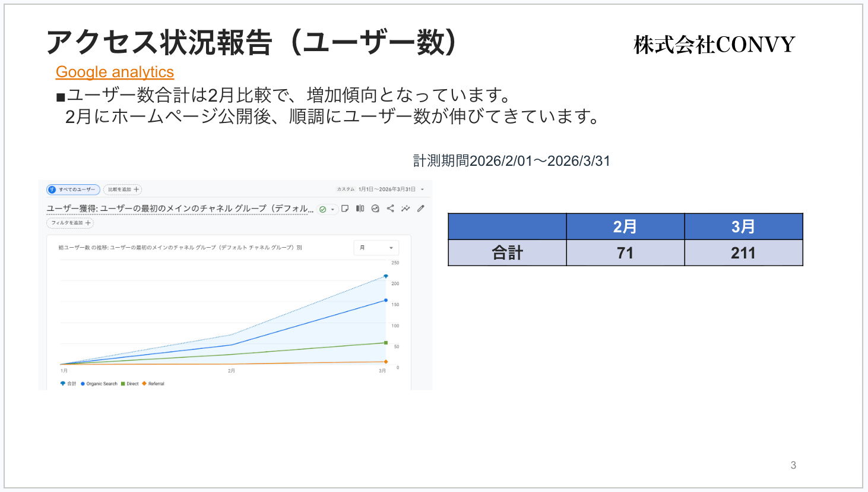Toggle the 合計 legend series

pos(68,384)
